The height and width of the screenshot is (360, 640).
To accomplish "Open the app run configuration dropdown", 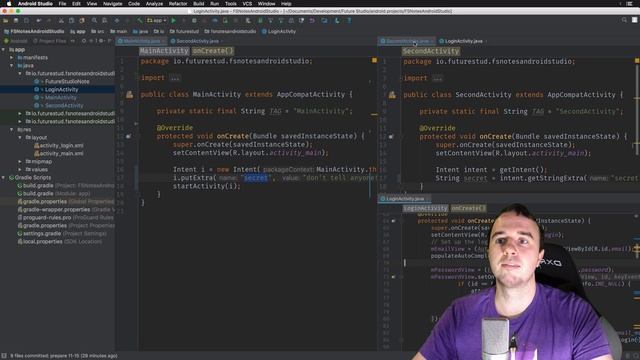I will tap(157, 20).
